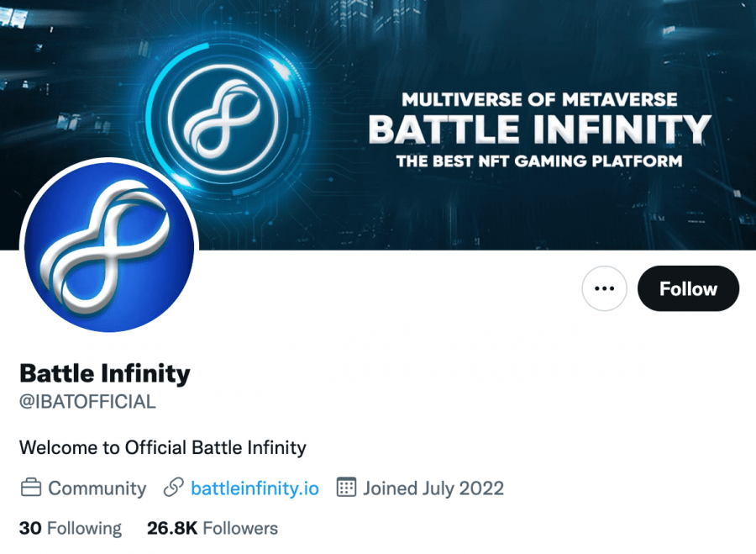756x554 pixels.
Task: Click the Followers word next to 26.8K
Action: pos(240,528)
